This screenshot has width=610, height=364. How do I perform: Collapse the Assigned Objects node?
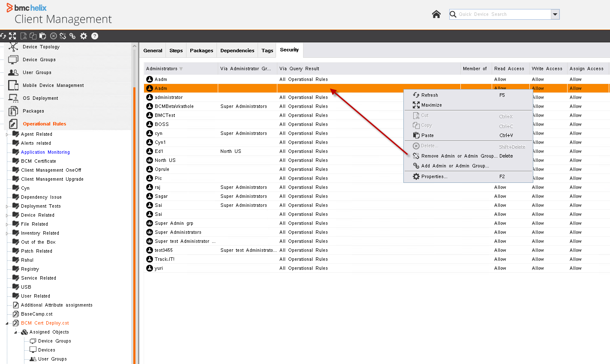point(15,332)
